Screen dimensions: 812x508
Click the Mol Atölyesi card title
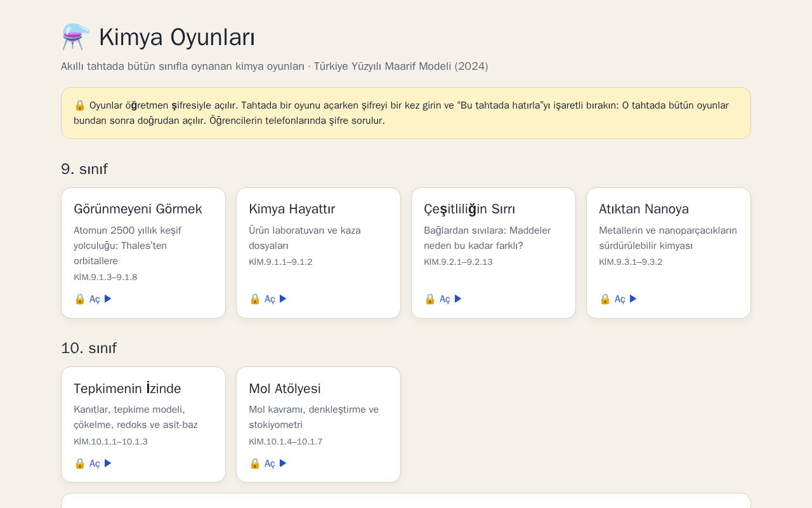click(x=285, y=389)
